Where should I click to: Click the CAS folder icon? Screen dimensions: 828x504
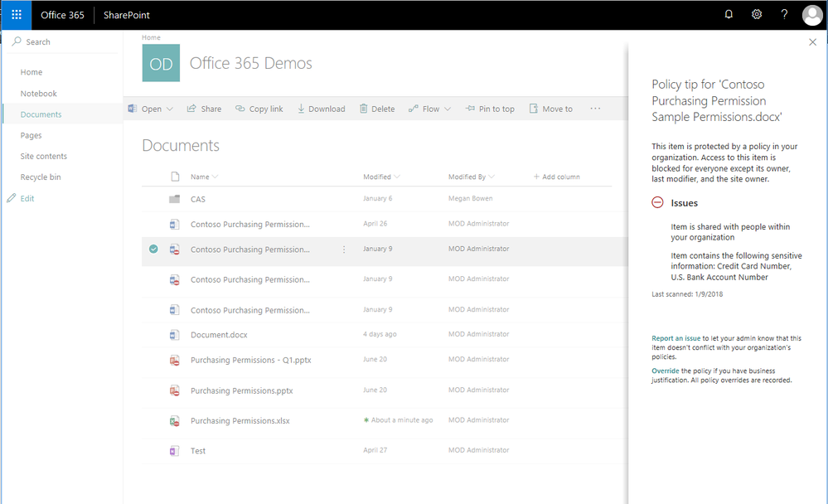[174, 199]
